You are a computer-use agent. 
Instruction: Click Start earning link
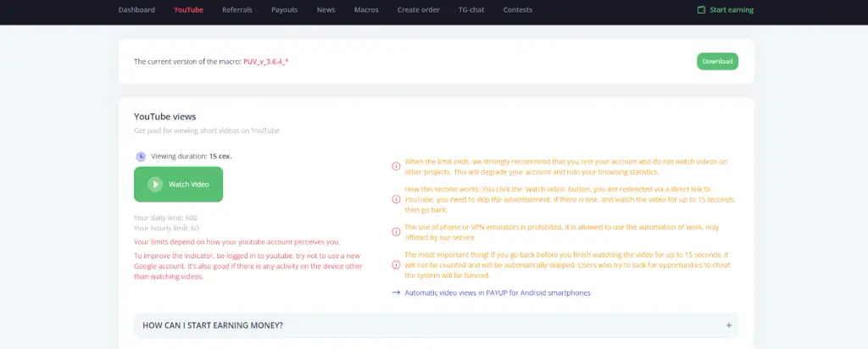pos(732,10)
